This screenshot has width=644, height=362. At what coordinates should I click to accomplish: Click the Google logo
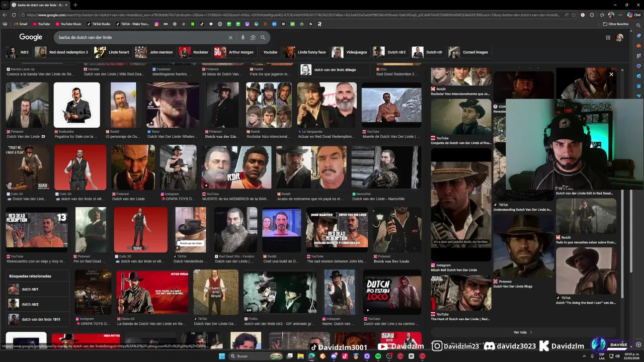click(x=31, y=37)
